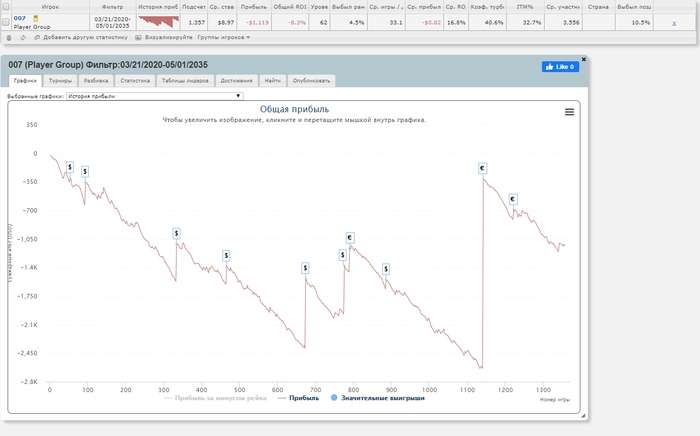Select the € win marker near game 1140

click(482, 168)
